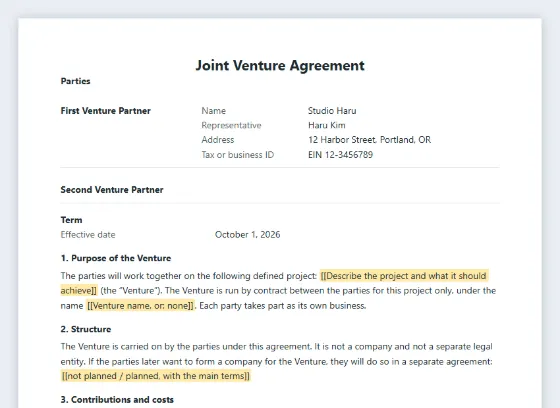The height and width of the screenshot is (408, 560).
Task: Edit the 12 Harbor Street address value
Action: click(x=369, y=140)
